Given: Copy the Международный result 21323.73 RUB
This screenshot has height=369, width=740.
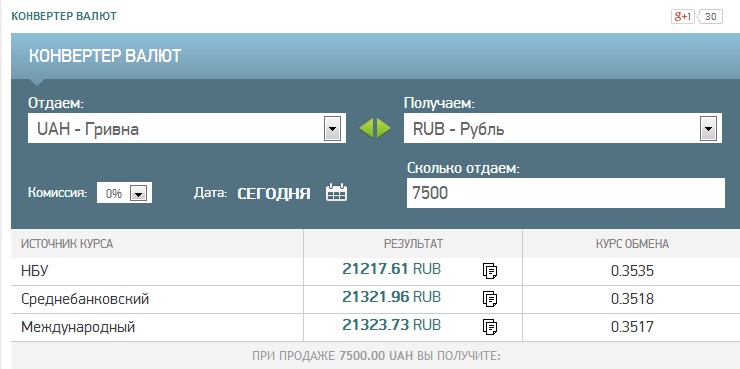Looking at the screenshot, I should click(490, 327).
